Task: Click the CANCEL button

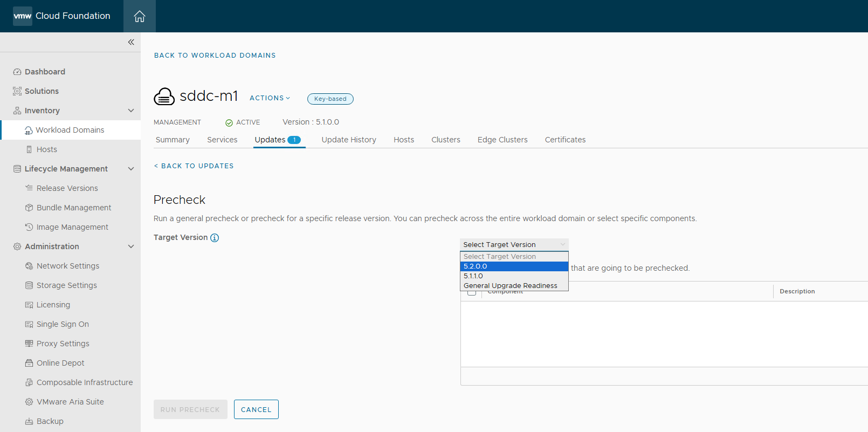Action: [256, 409]
